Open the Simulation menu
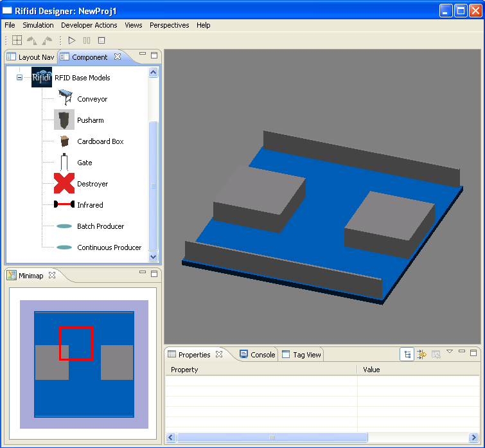The width and height of the screenshot is (485, 448). coord(38,25)
